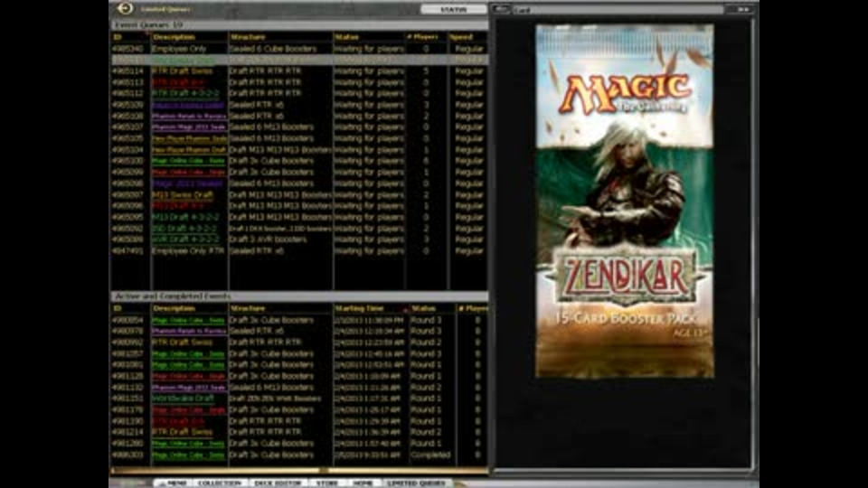This screenshot has height=488, width=868.
Task: Switch to the STORE tab
Action: [x=327, y=483]
